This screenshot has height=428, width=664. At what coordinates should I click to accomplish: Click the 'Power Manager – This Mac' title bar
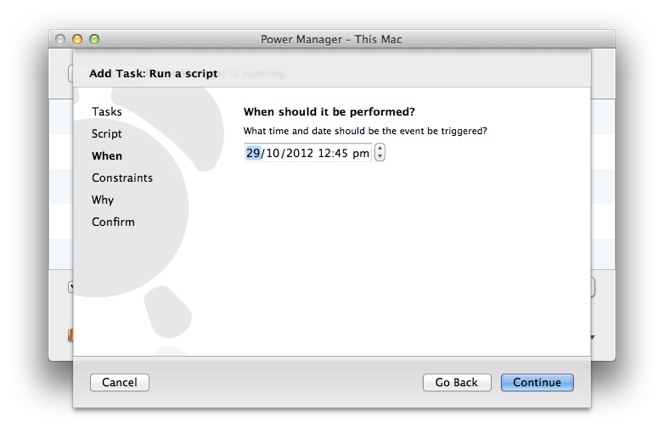pyautogui.click(x=331, y=39)
